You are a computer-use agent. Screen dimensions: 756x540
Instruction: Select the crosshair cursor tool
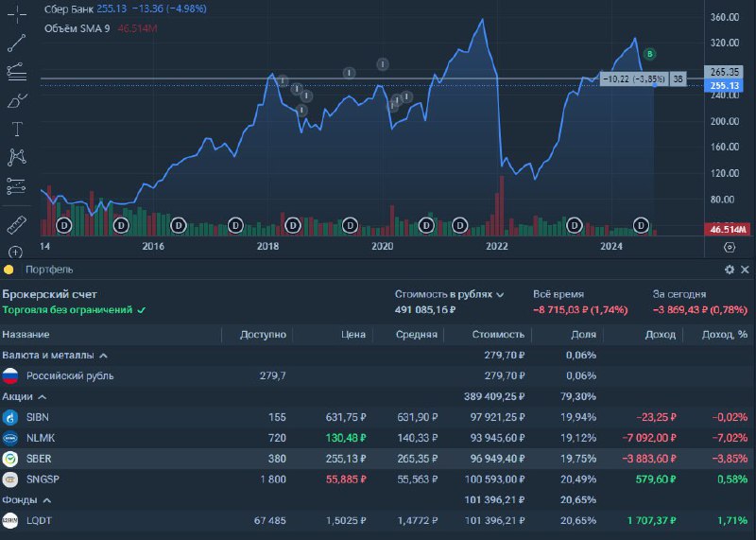click(x=17, y=14)
